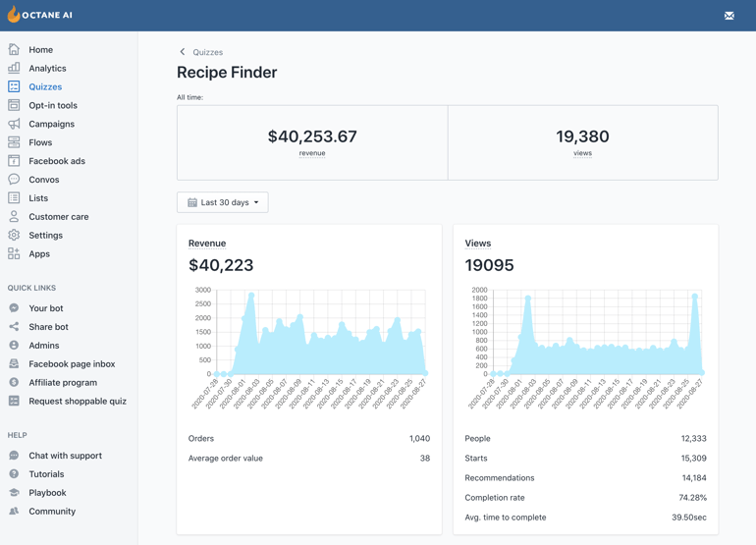Go back using the chevron beside Quizzes
The image size is (756, 545).
[183, 52]
